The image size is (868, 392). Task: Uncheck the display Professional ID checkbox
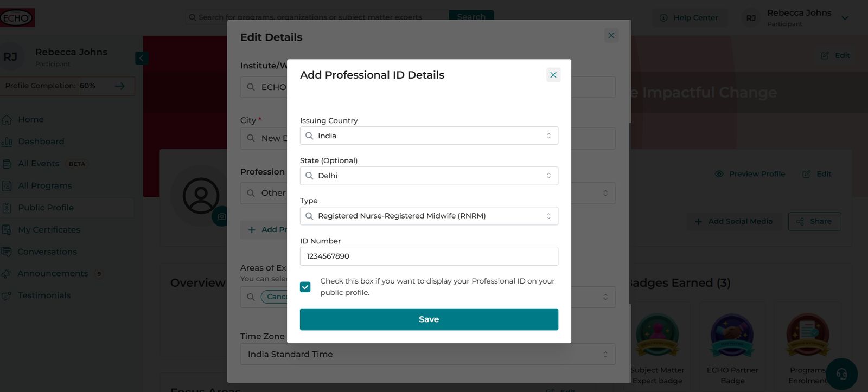click(305, 287)
